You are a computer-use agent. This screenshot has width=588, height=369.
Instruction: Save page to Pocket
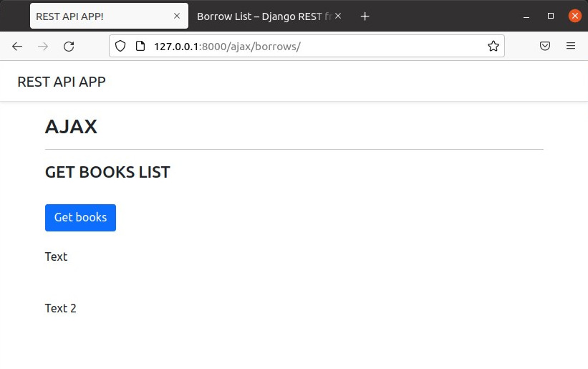tap(545, 46)
